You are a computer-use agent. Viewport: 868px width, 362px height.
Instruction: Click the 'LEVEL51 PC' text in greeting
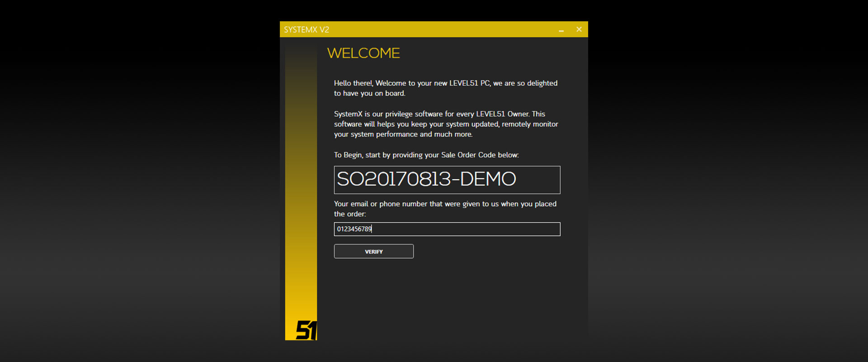click(469, 83)
